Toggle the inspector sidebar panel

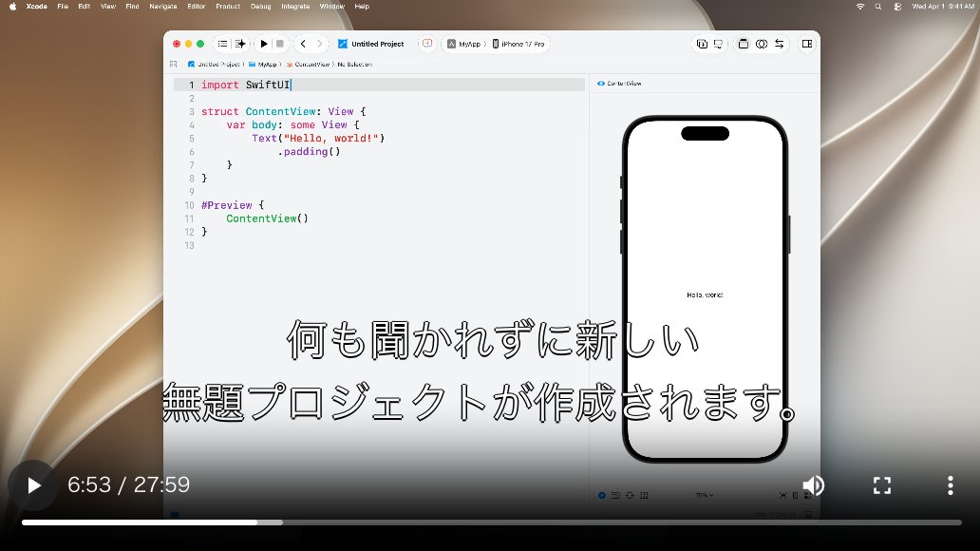[x=807, y=44]
